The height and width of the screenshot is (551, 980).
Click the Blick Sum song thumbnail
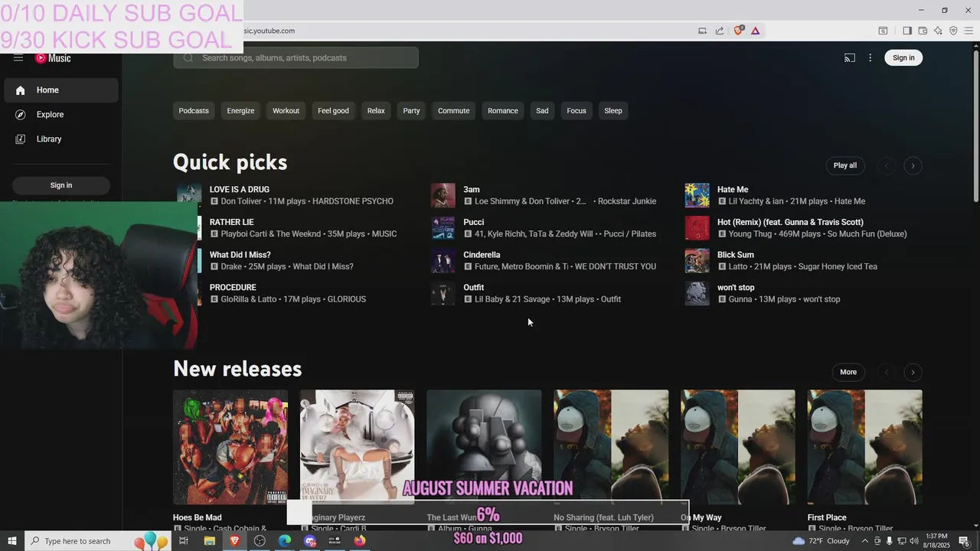pyautogui.click(x=697, y=261)
